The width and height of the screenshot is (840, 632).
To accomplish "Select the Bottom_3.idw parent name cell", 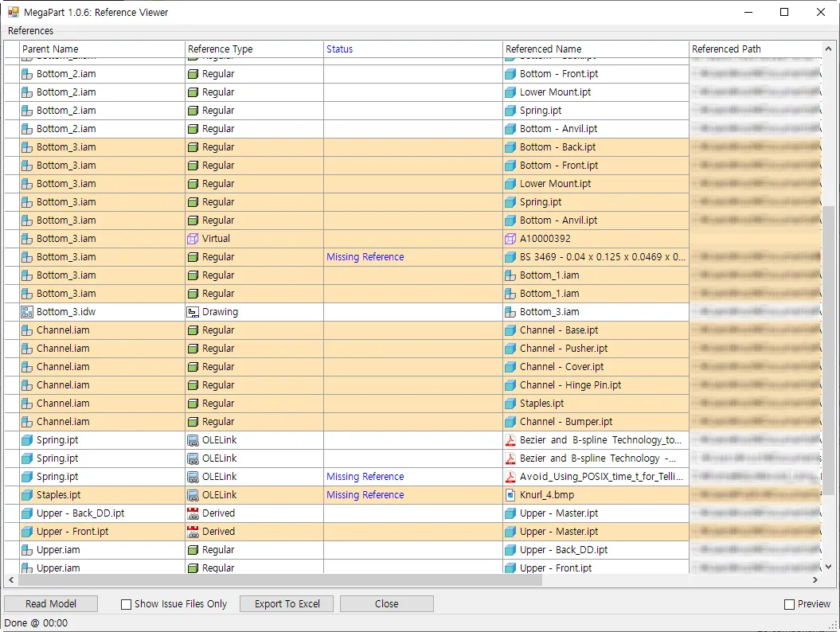I will click(x=103, y=312).
